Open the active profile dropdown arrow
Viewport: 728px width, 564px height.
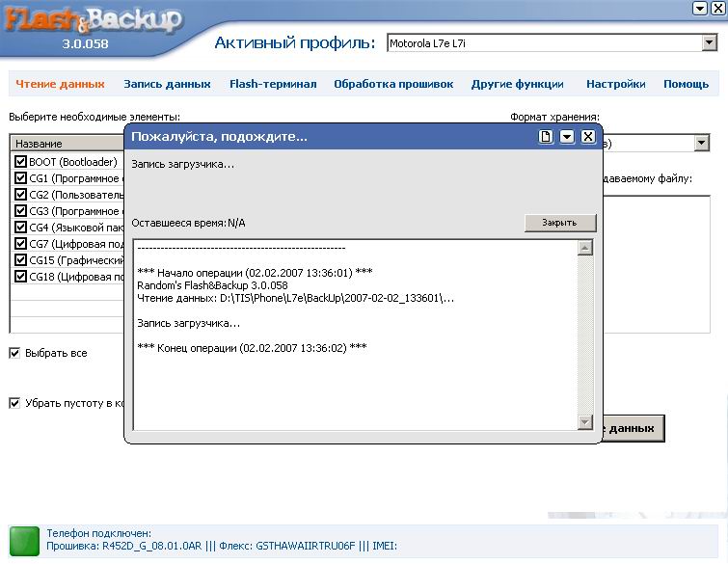[x=709, y=43]
